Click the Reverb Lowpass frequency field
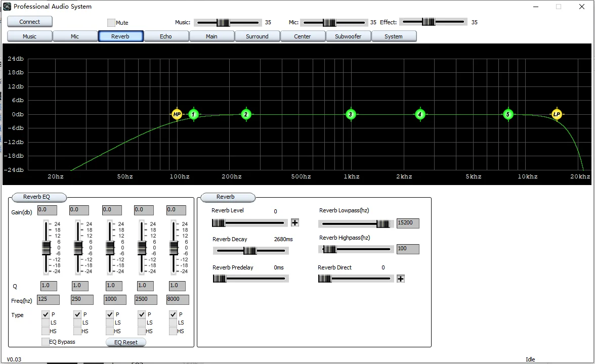 coord(408,223)
